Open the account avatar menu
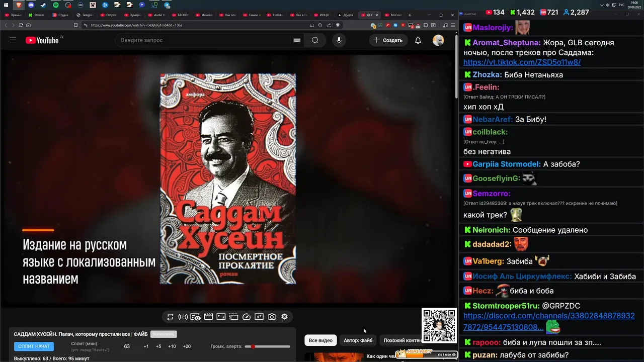644x362 pixels. 438,40
